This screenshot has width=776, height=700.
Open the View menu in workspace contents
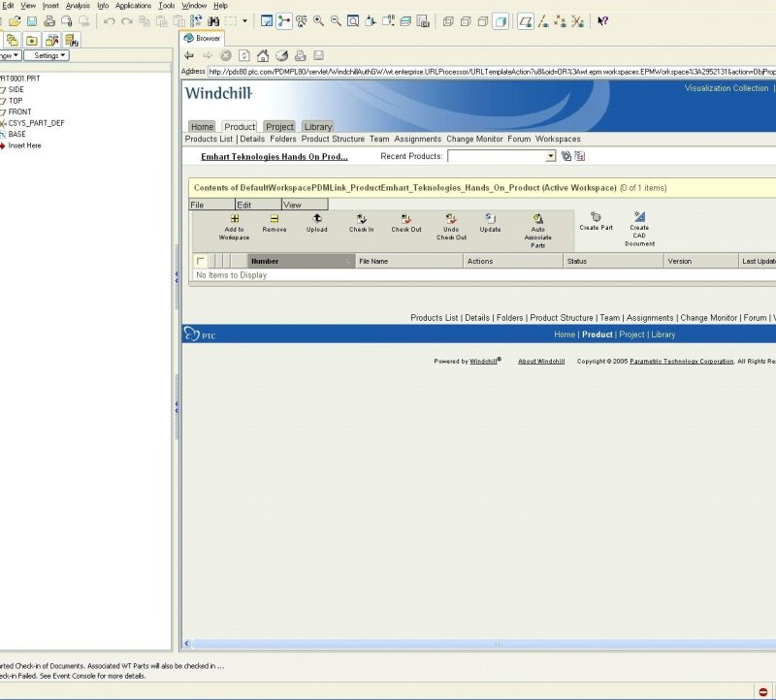pos(305,205)
